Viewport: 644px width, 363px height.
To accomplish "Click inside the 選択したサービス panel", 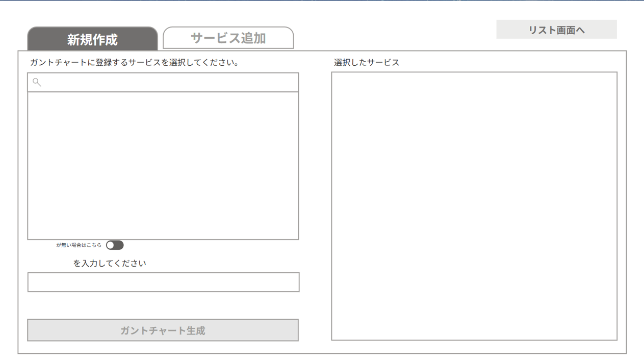I will (x=474, y=206).
